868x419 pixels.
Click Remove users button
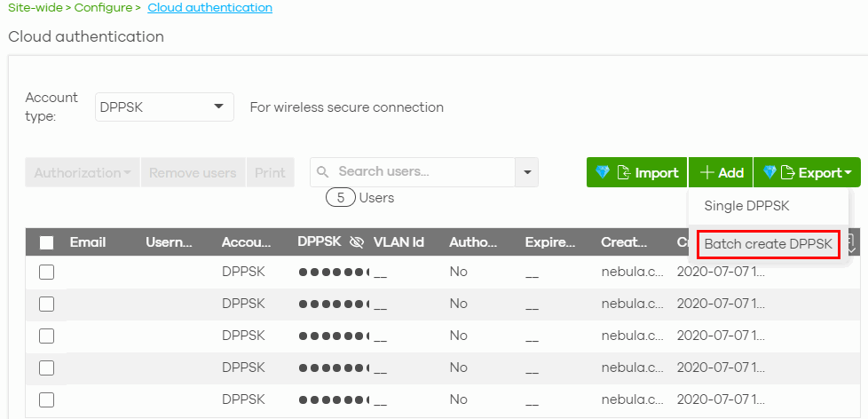click(193, 173)
